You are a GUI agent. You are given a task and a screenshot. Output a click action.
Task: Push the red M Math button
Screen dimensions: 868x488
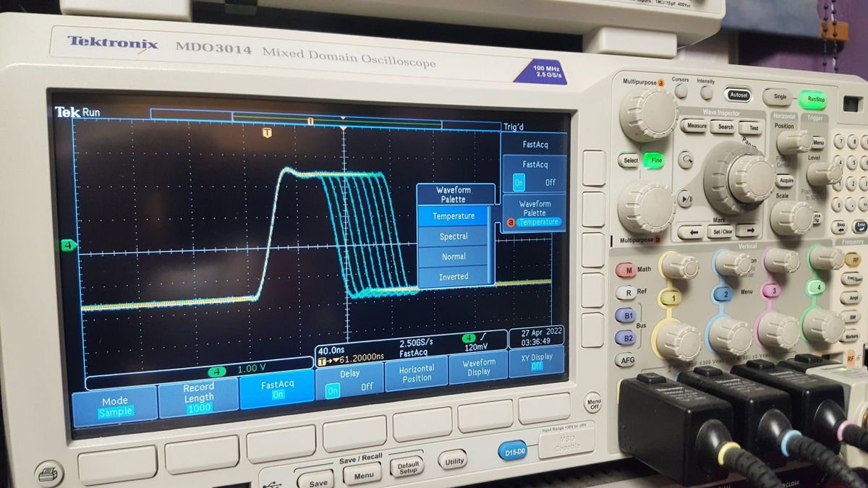point(626,270)
